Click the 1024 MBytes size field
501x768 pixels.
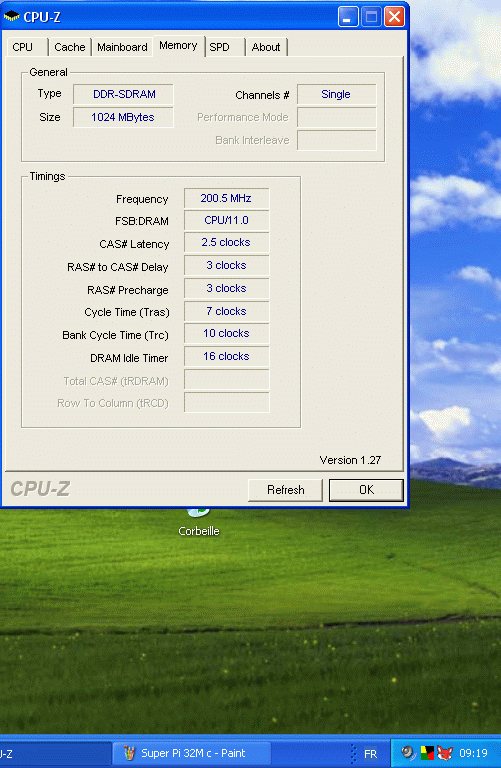123,117
